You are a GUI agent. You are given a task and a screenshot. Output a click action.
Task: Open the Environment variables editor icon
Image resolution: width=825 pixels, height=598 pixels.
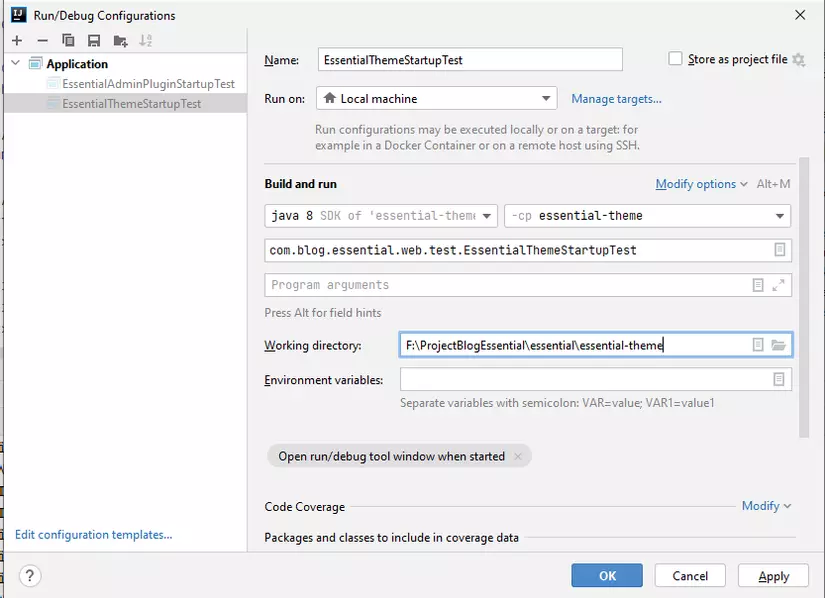point(779,380)
